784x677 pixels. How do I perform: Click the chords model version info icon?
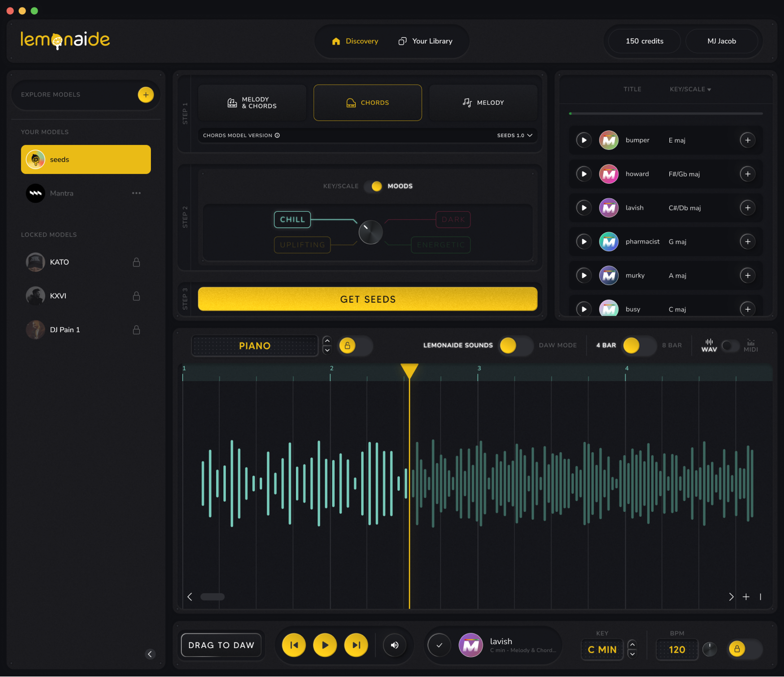coord(277,136)
